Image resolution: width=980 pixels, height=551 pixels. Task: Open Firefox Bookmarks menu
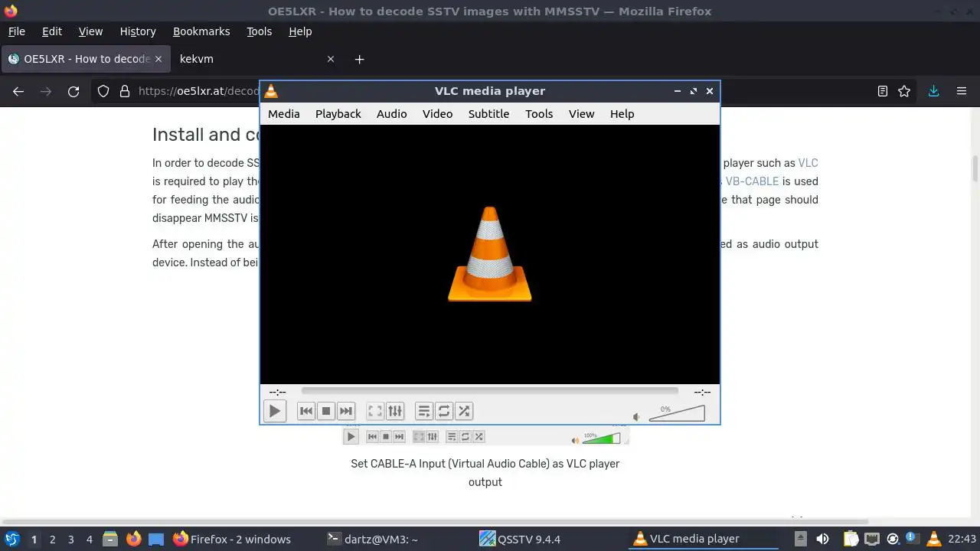click(x=201, y=31)
